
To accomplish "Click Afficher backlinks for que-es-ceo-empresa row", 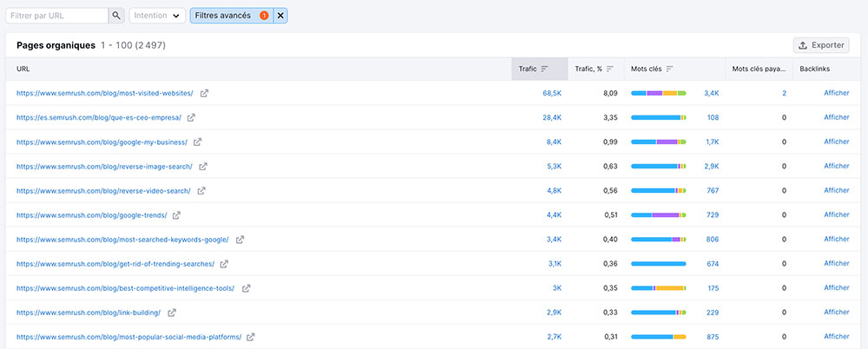I will (837, 117).
